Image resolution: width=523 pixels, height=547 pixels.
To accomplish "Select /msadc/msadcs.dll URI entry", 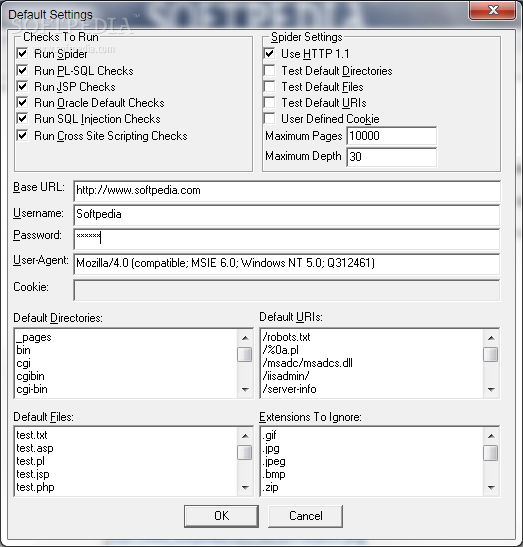I will click(308, 363).
